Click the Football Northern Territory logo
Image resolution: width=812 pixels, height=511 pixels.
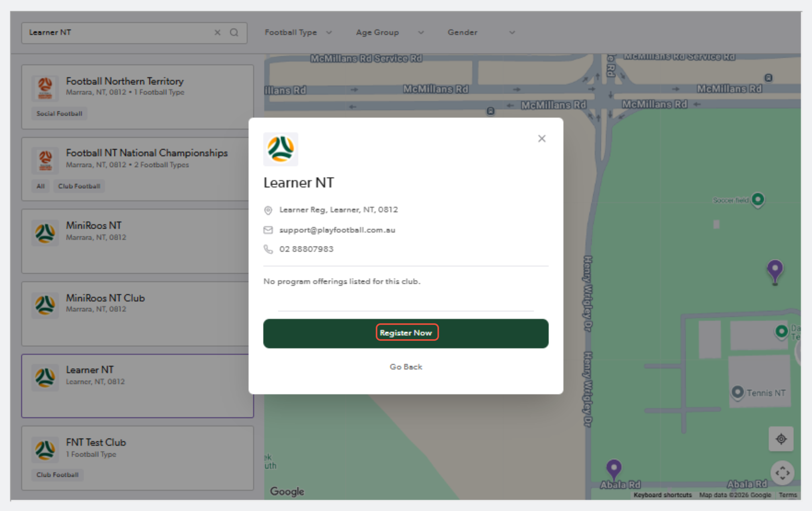[x=45, y=88]
